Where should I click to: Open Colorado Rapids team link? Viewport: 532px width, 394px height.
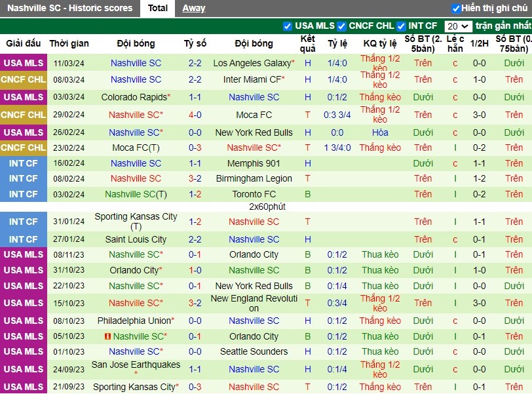click(x=136, y=97)
